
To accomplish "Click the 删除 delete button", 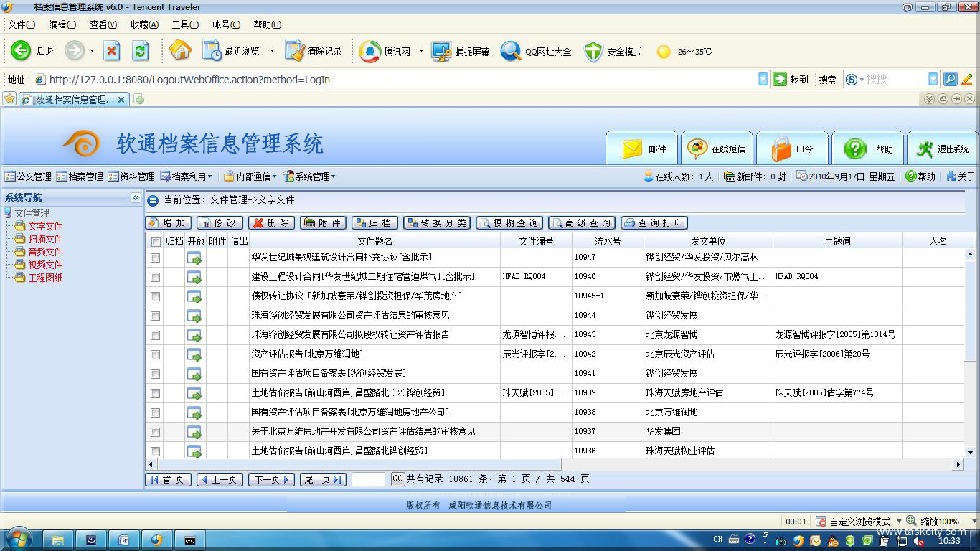I will coord(271,223).
